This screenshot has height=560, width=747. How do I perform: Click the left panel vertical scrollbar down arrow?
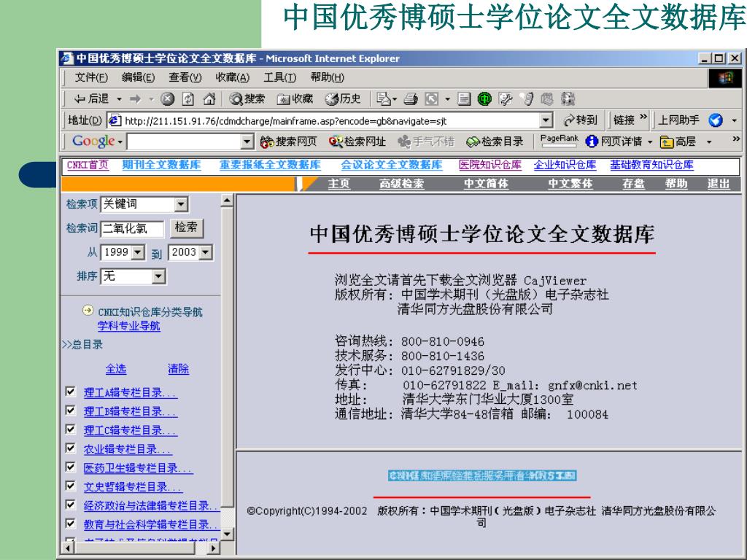click(x=228, y=534)
